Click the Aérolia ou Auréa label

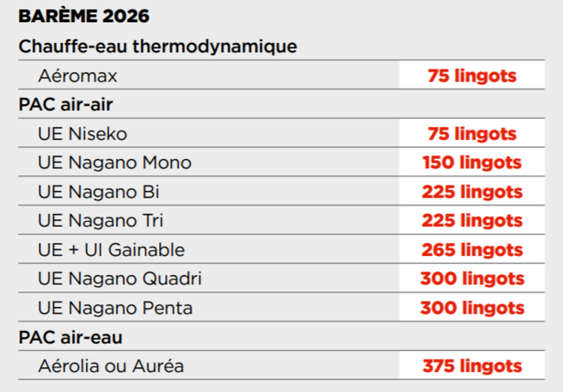[x=111, y=366]
